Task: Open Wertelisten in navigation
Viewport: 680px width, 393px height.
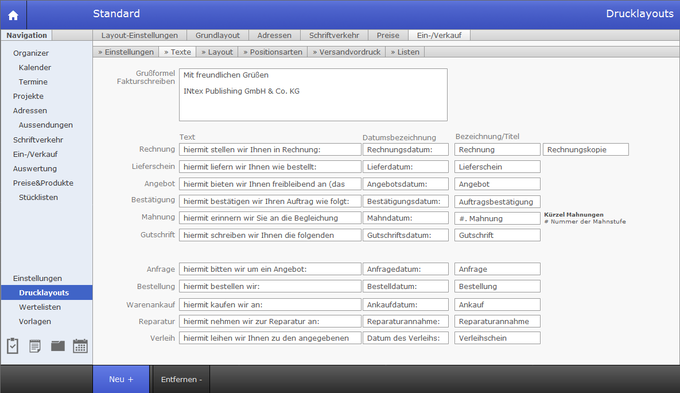Action: point(39,307)
